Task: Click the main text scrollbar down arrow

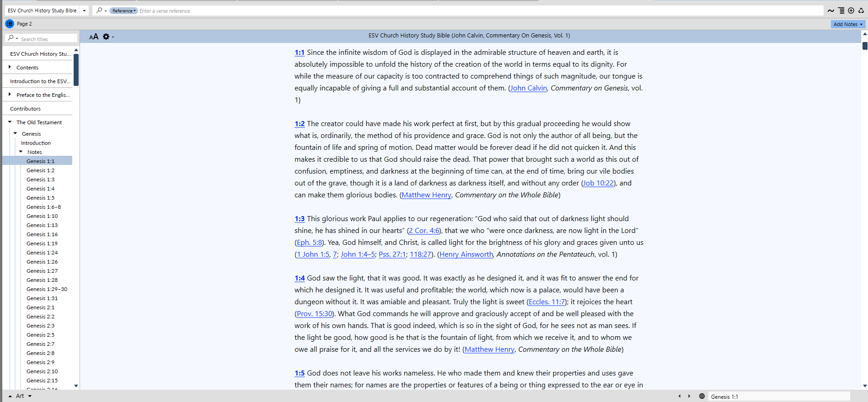Action: click(865, 386)
